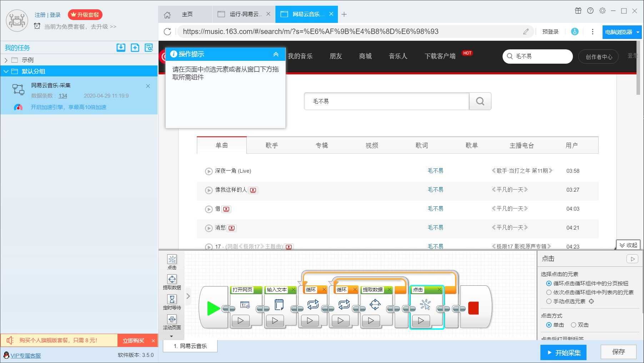644x363 pixels.
Task: Click the new task plus icon
Action: [135, 48]
